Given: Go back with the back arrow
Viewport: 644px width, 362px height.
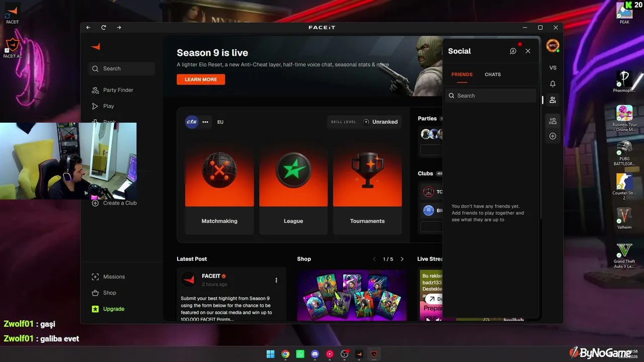Looking at the screenshot, I should [x=88, y=28].
